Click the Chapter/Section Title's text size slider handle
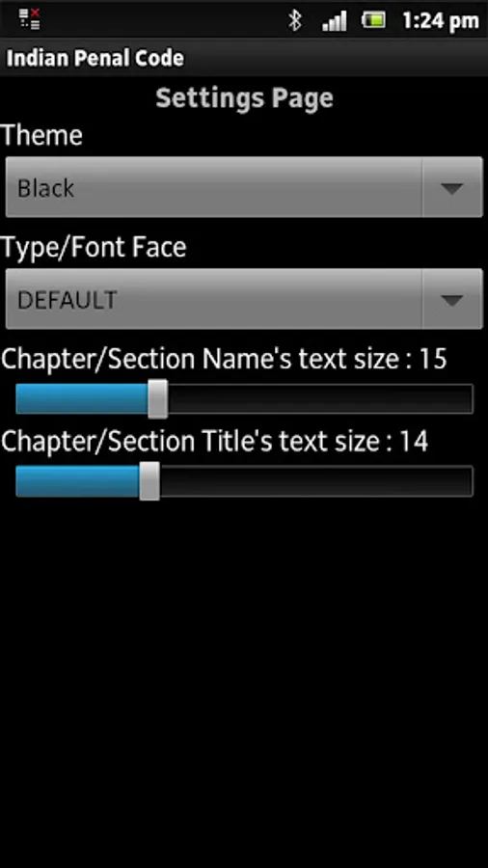This screenshot has width=488, height=868. 149,481
